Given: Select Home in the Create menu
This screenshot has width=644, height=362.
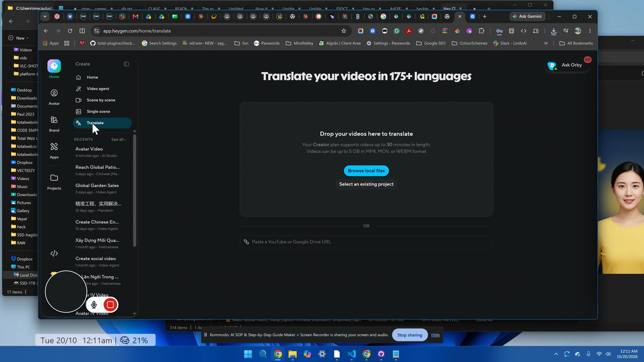Looking at the screenshot, I should [x=102, y=77].
